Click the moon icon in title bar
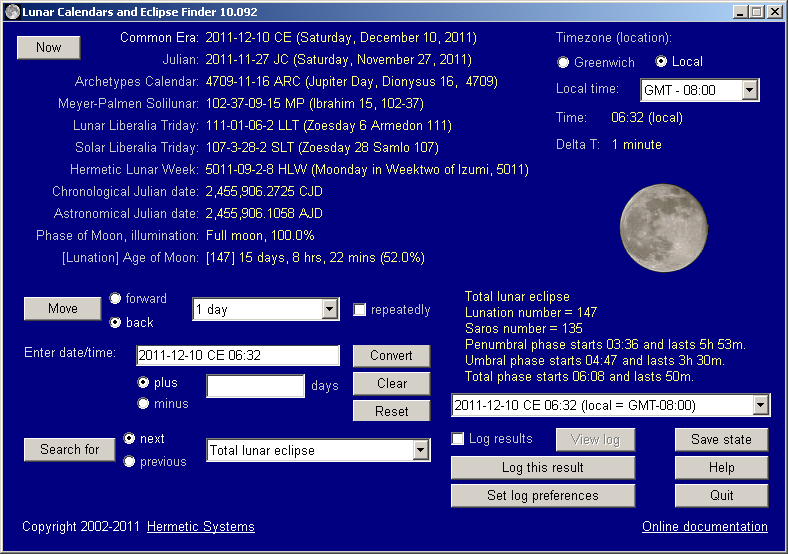This screenshot has height=554, width=788. [x=12, y=11]
